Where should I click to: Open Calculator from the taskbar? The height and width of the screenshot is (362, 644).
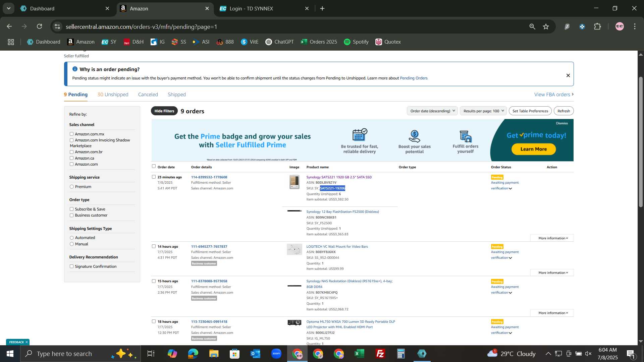(x=401, y=354)
